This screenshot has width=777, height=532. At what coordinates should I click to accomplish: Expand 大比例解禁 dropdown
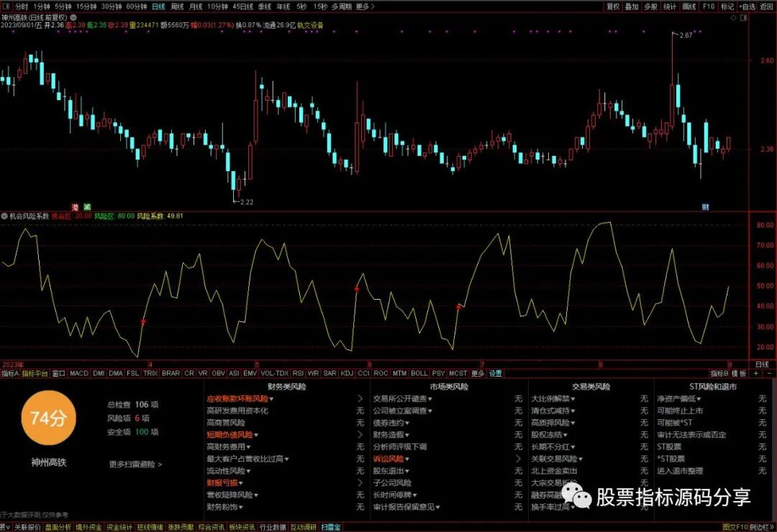(x=573, y=399)
